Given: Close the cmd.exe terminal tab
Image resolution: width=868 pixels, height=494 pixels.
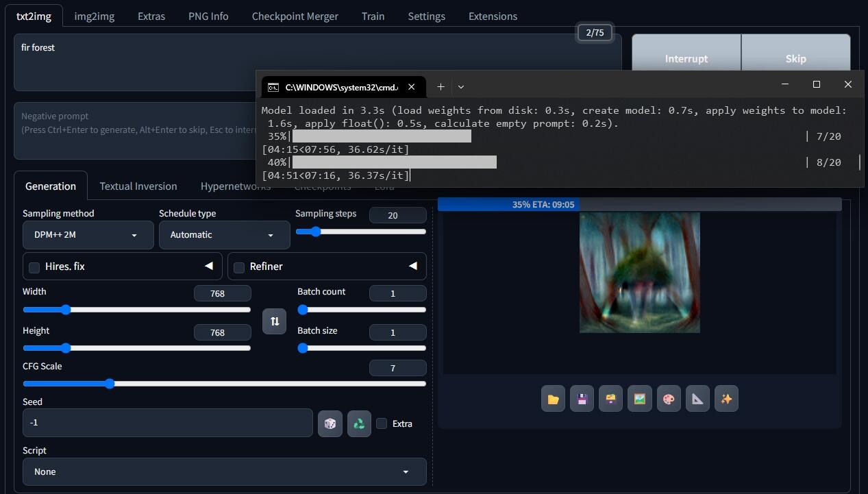Looking at the screenshot, I should tap(411, 86).
